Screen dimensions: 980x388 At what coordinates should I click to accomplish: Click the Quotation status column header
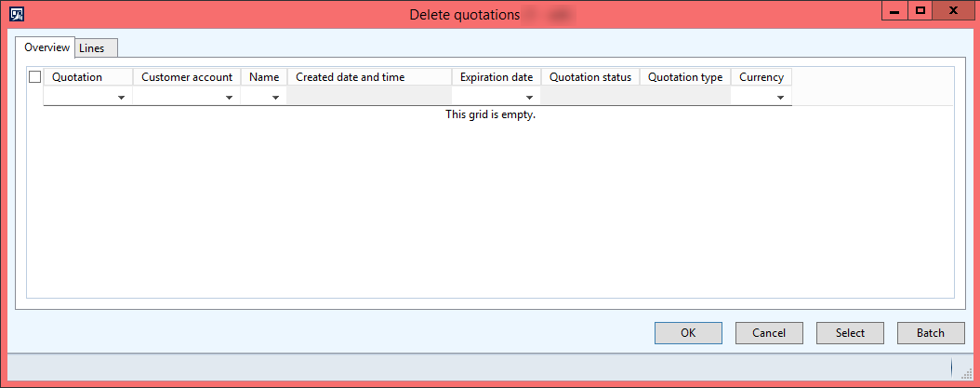(x=590, y=77)
